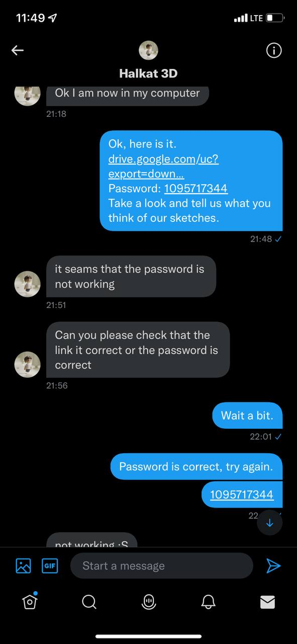The width and height of the screenshot is (297, 644).
Task: Open the drive.google.com link
Action: (x=163, y=167)
